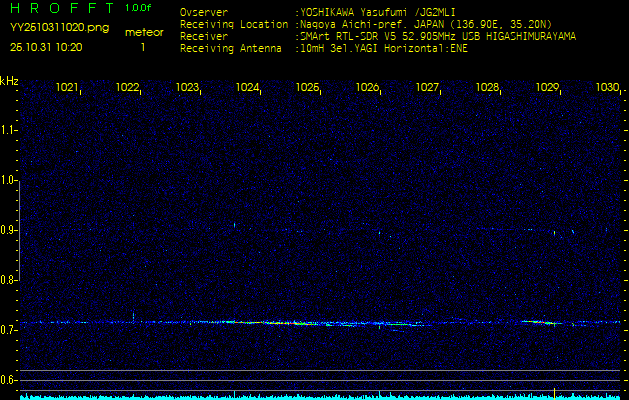Click the date stamp 26.10.31 10:20
Viewport: 629px width, 400px height.
click(46, 46)
